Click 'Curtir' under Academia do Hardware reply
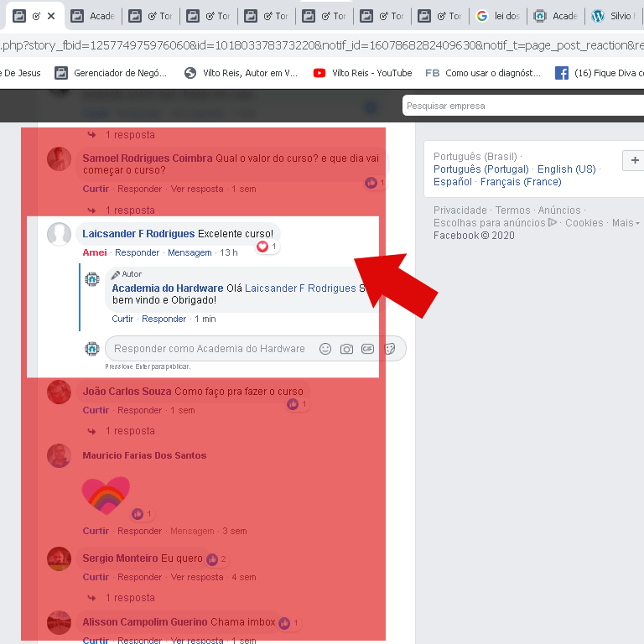The height and width of the screenshot is (644, 644). click(122, 319)
